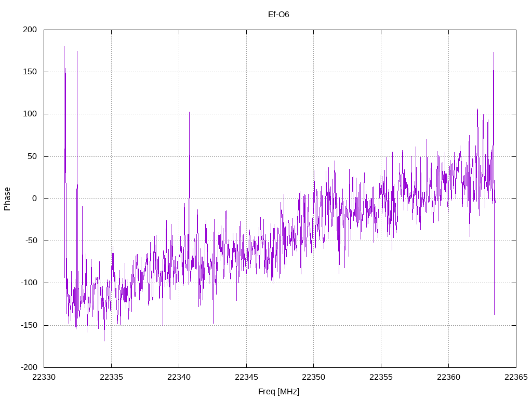
Task: Click the x-axis tick label '22365'
Action: (x=516, y=377)
